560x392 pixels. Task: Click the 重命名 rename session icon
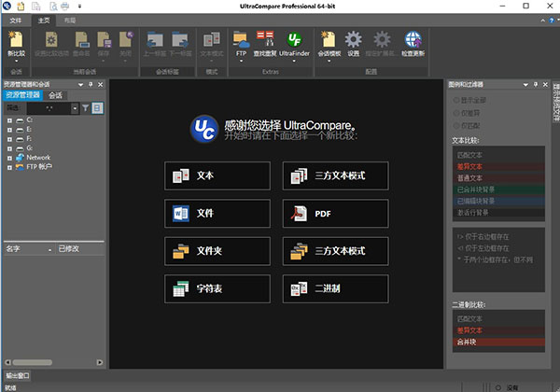tap(81, 39)
